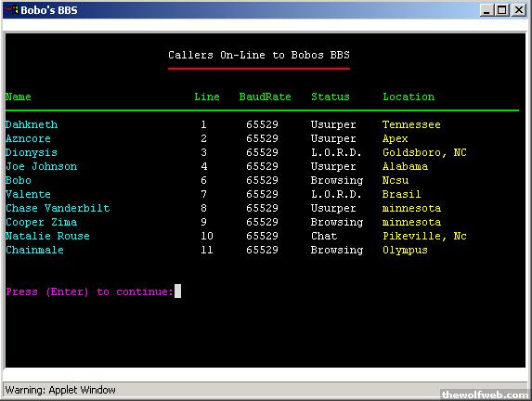The width and height of the screenshot is (532, 401).
Task: Maximize the Bobo's BBS window
Action: click(502, 10)
